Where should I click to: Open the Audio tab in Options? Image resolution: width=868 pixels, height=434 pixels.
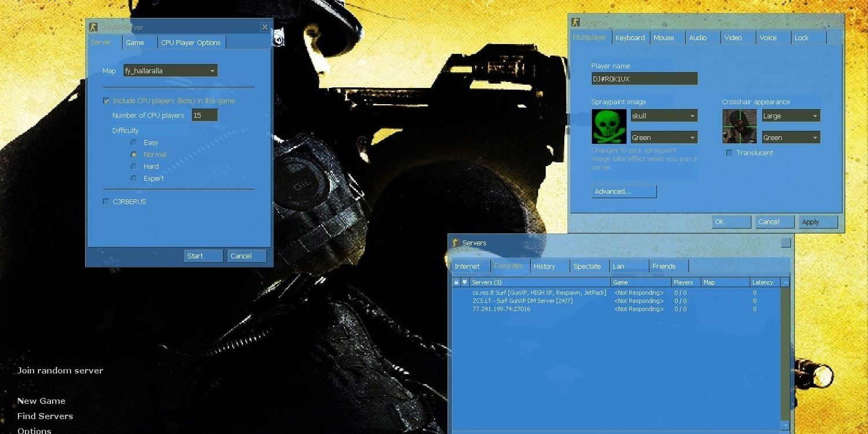[703, 38]
